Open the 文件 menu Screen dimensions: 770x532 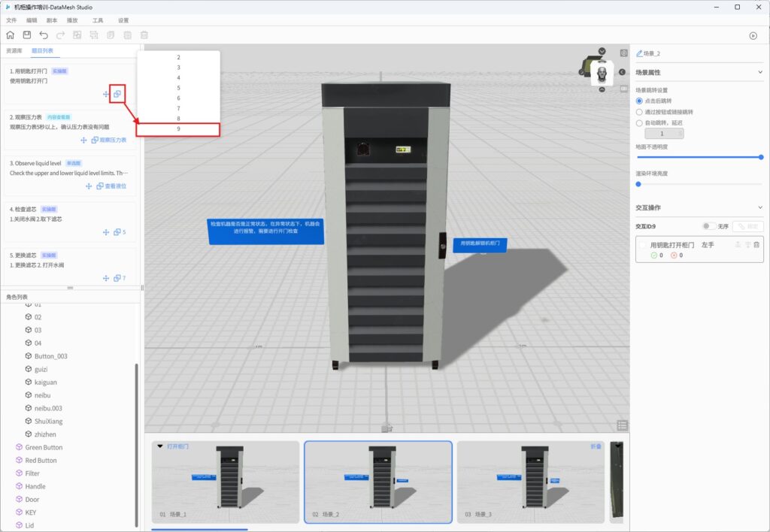point(11,20)
